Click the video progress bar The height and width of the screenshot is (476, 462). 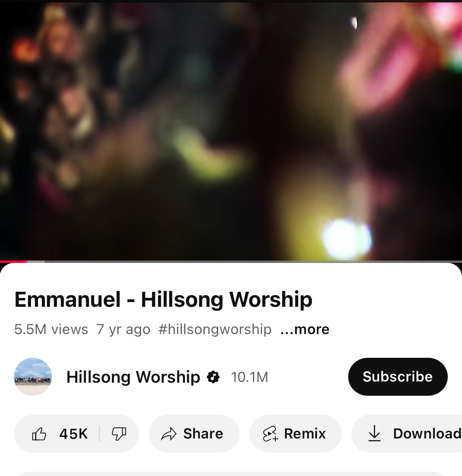pyautogui.click(x=231, y=261)
